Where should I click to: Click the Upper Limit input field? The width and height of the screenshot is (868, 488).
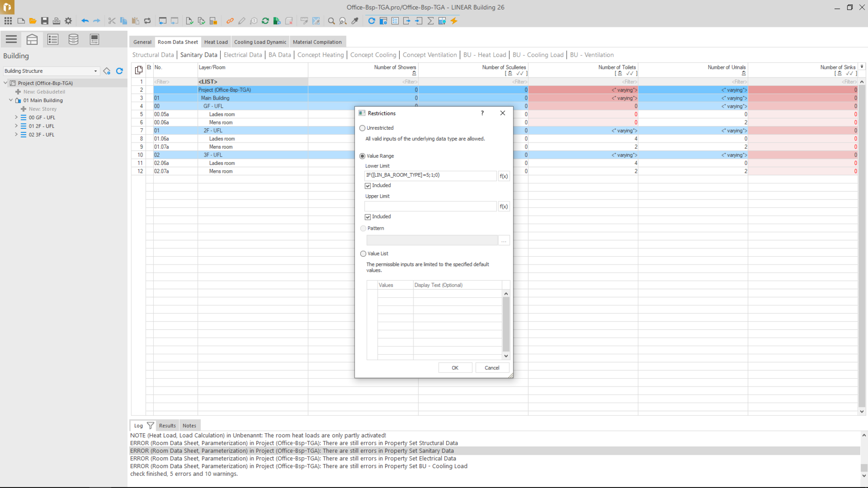tap(430, 206)
